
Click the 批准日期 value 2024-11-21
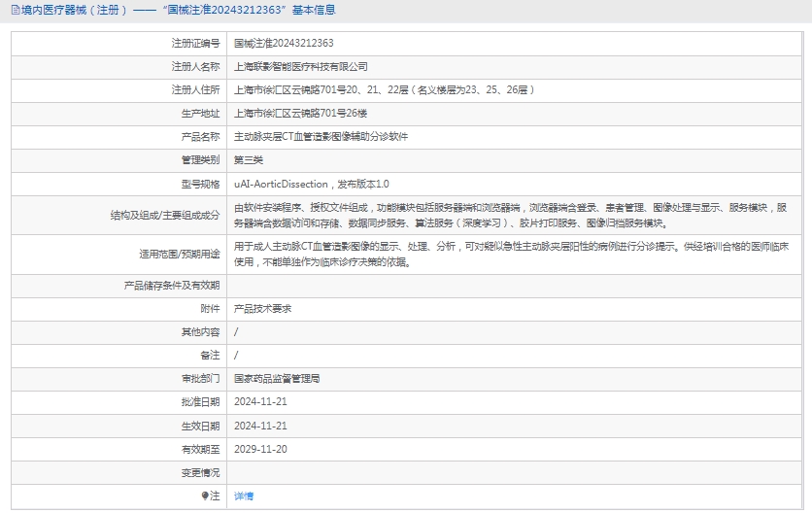coord(260,401)
